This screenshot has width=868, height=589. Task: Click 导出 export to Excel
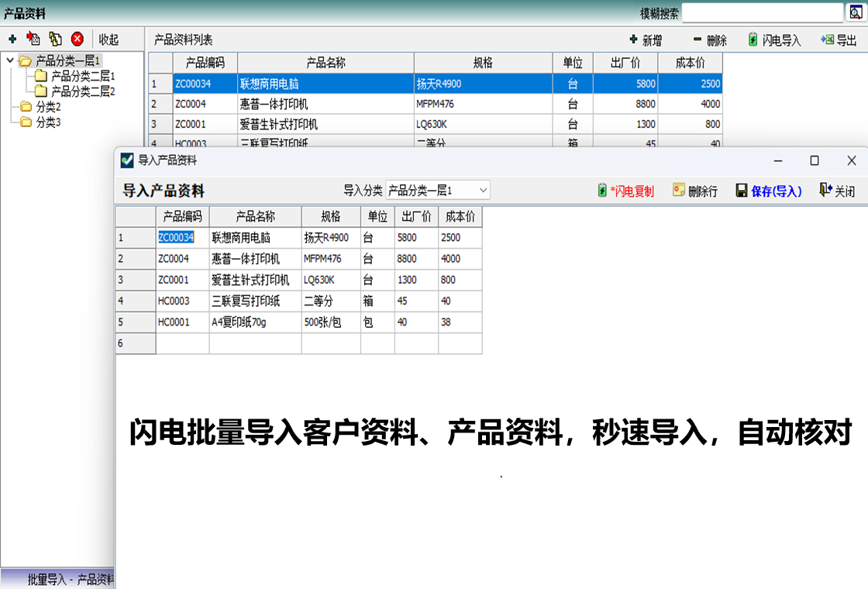[x=839, y=40]
